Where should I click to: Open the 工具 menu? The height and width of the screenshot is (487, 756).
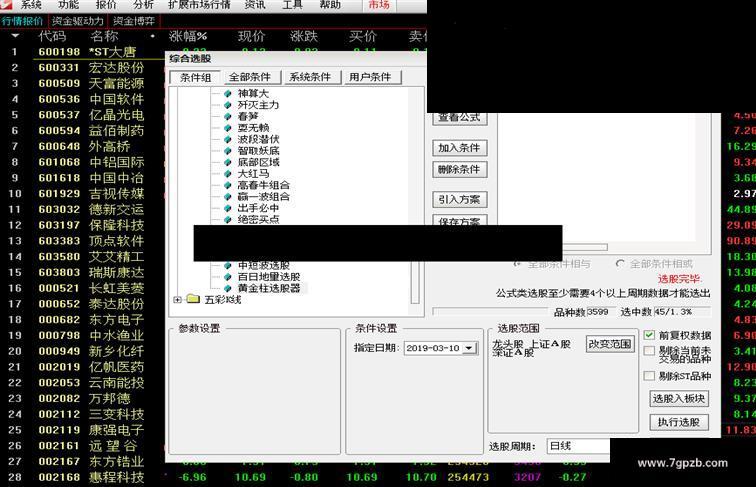click(292, 5)
